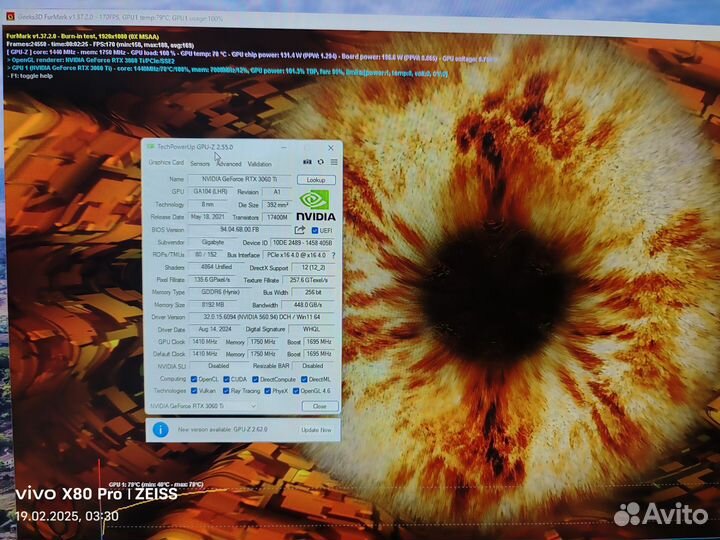This screenshot has width=720, height=540.
Task: Click the Bandwidth value 448.0 GB/s
Action: point(308,305)
